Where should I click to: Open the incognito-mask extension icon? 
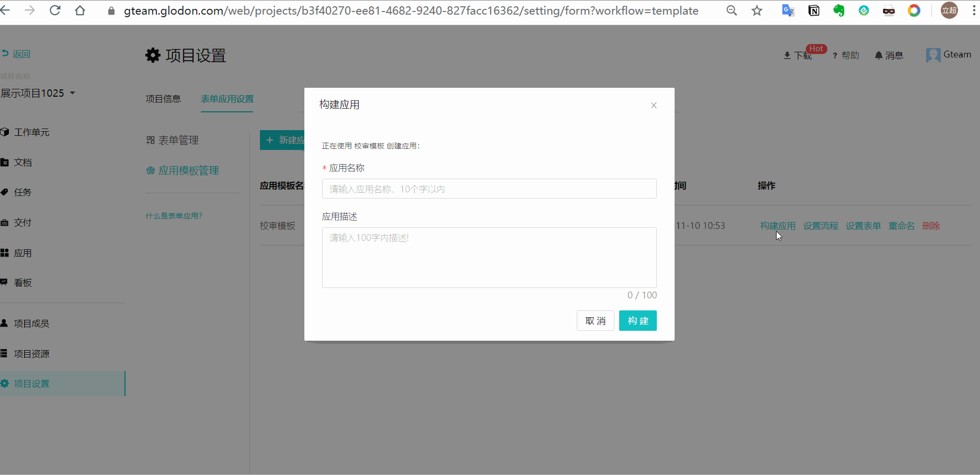coord(888,11)
